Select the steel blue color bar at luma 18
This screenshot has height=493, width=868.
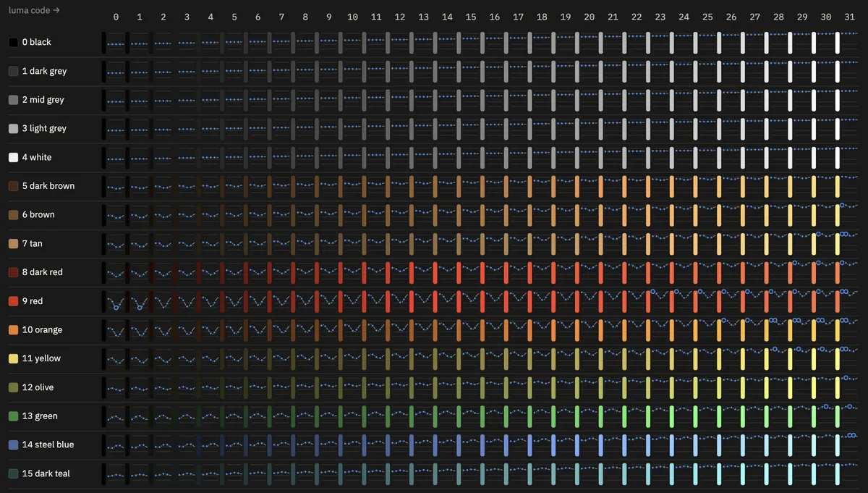(529, 444)
